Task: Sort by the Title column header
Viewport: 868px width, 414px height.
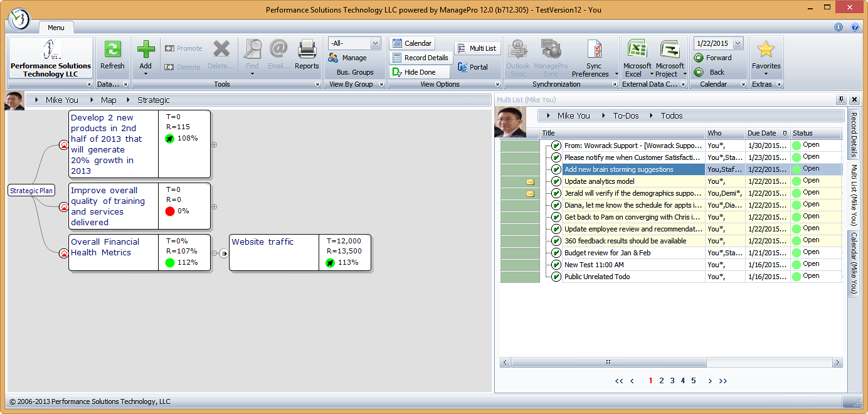Action: click(622, 133)
